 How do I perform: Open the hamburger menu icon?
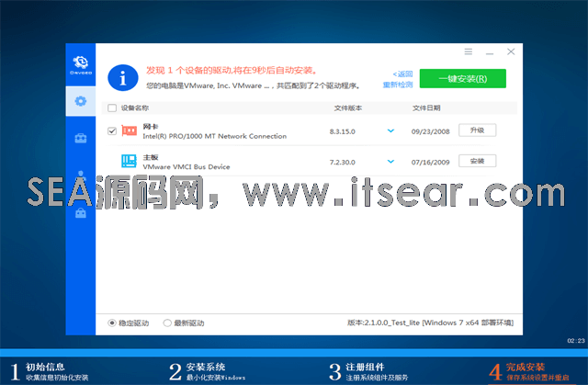469,51
